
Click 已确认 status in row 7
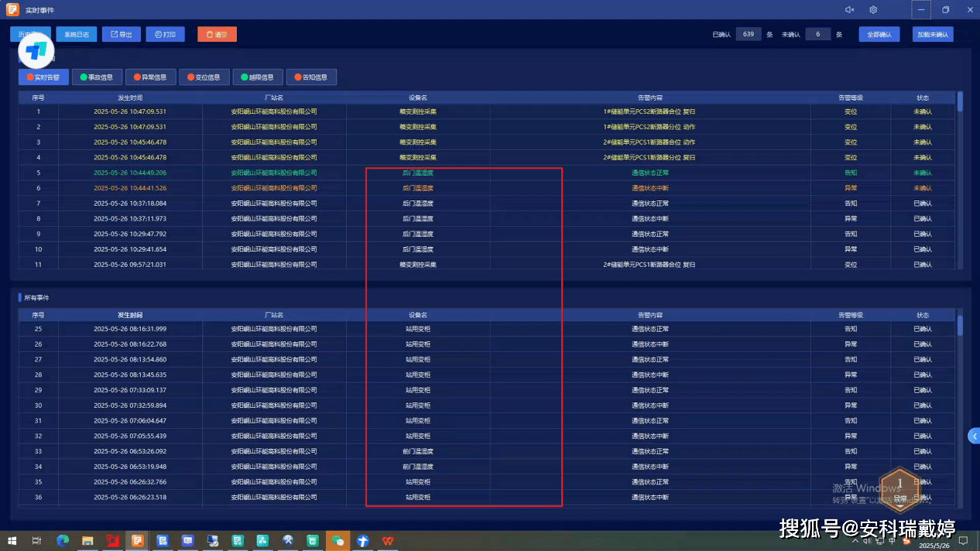923,204
